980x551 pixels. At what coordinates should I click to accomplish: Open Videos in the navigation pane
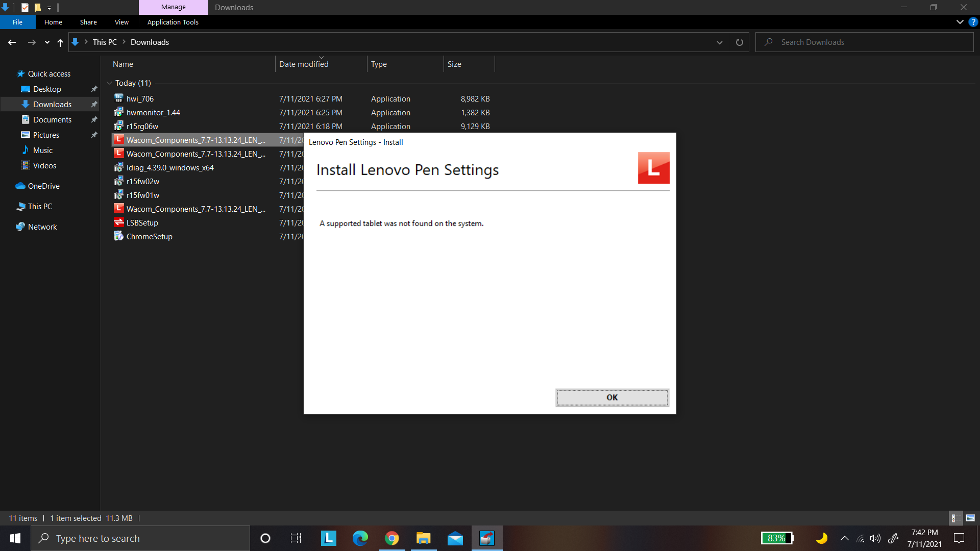coord(44,166)
